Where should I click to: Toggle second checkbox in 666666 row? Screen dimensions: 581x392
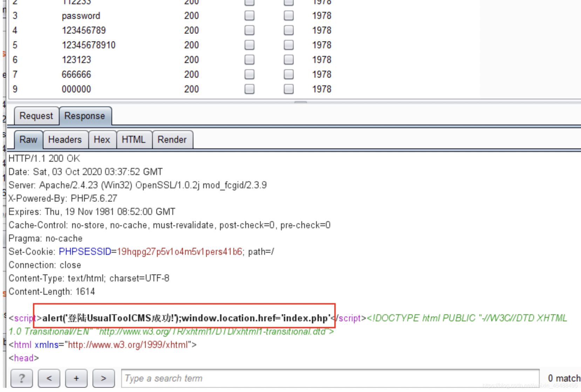(x=289, y=74)
